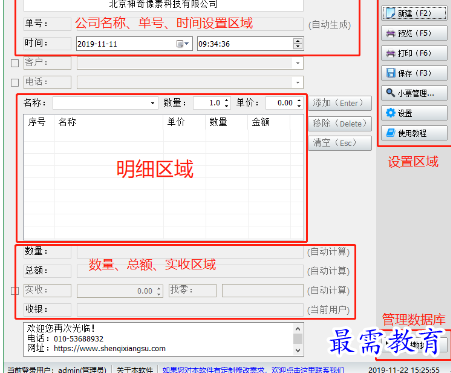
Task: Click the 数量 column header in table
Action: pos(227,122)
